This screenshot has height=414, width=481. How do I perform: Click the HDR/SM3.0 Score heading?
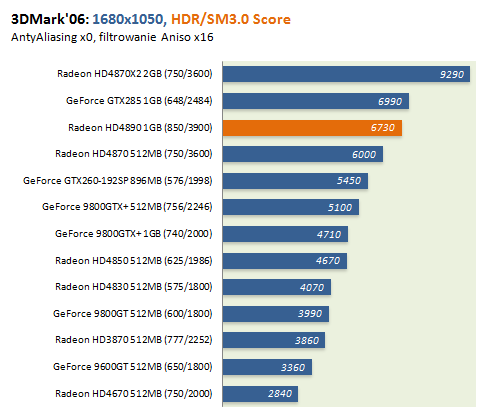[231, 19]
